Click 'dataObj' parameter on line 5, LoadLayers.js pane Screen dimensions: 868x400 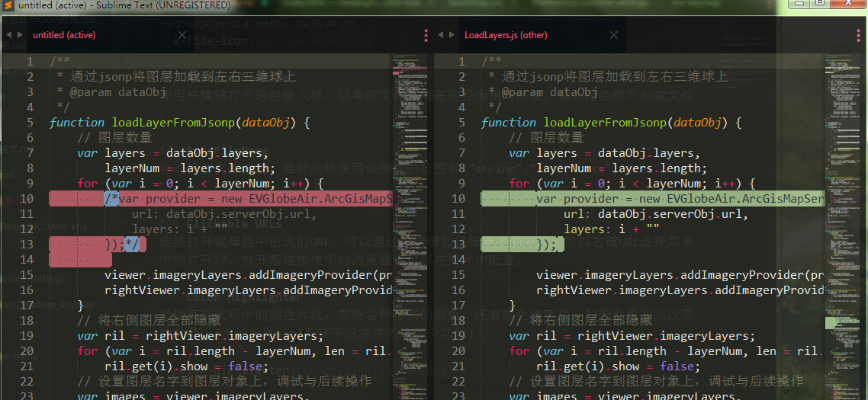pyautogui.click(x=697, y=122)
